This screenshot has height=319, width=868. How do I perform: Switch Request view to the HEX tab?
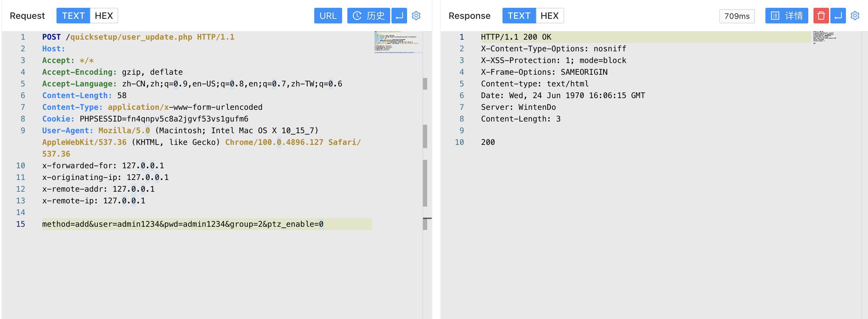coord(104,16)
